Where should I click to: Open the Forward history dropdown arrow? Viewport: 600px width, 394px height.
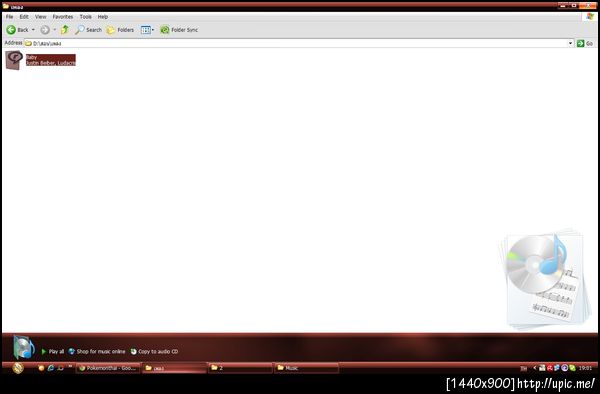point(54,30)
